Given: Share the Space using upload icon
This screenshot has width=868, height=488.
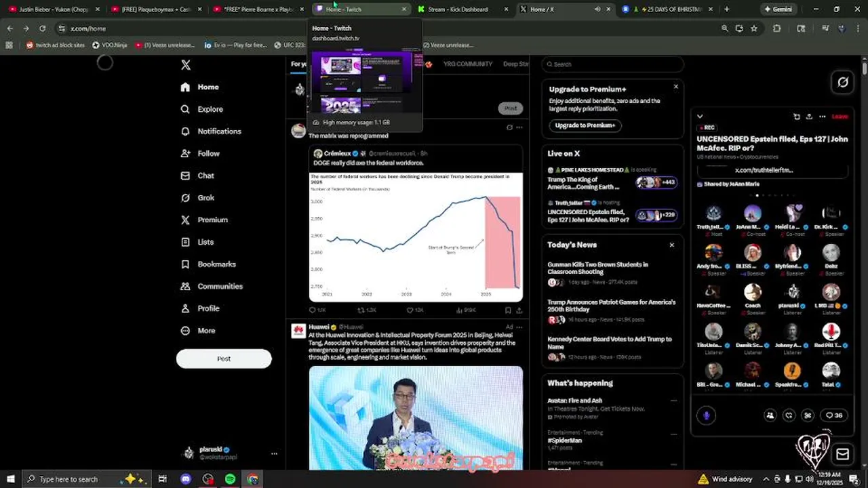Looking at the screenshot, I should 809,117.
